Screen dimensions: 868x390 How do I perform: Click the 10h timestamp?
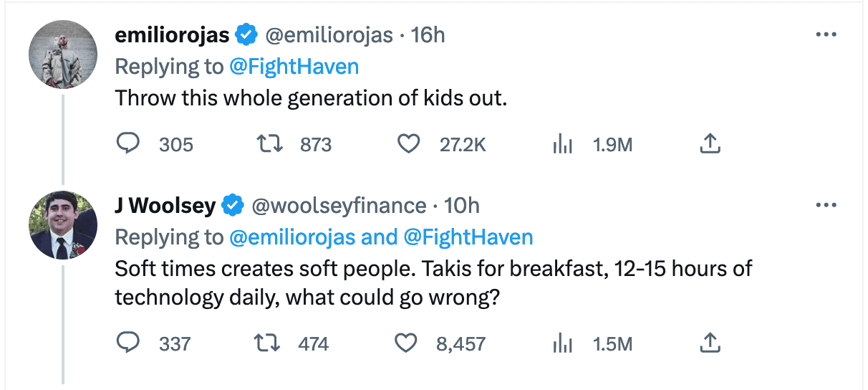tap(462, 206)
